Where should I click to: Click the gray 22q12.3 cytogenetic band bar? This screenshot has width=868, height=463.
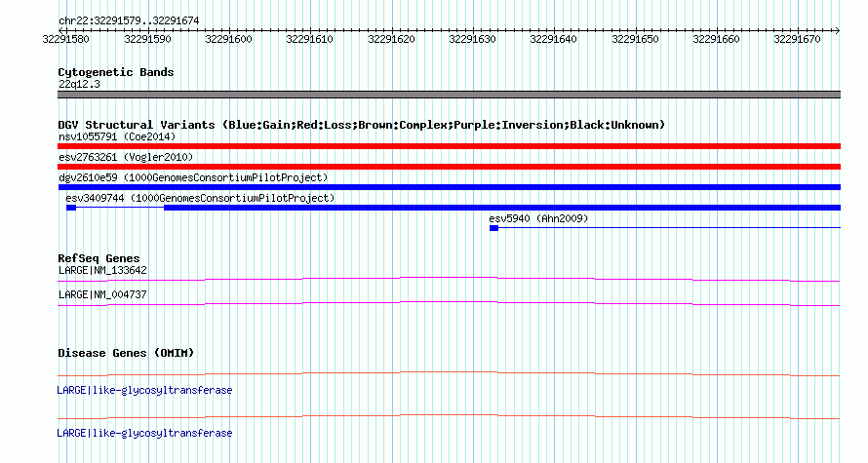pos(449,95)
